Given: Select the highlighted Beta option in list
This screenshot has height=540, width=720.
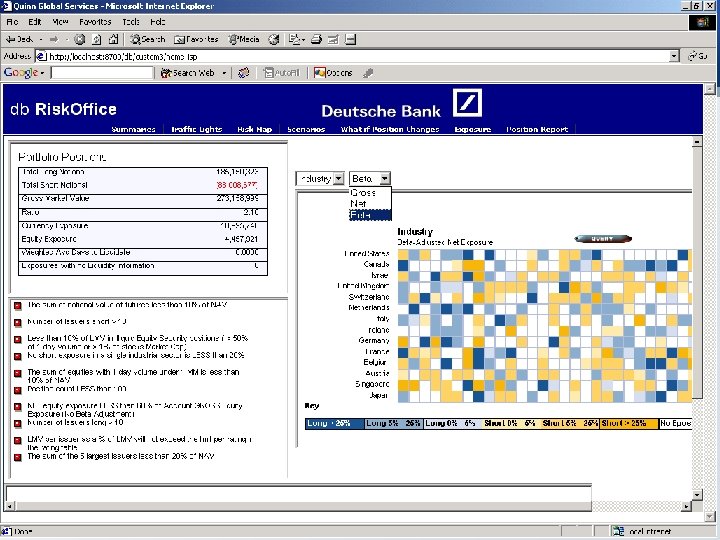Looking at the screenshot, I should tap(370, 215).
